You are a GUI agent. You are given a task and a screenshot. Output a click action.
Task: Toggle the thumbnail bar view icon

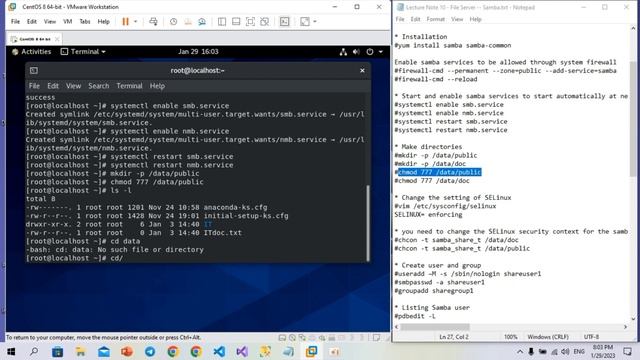pyautogui.click(x=236, y=22)
